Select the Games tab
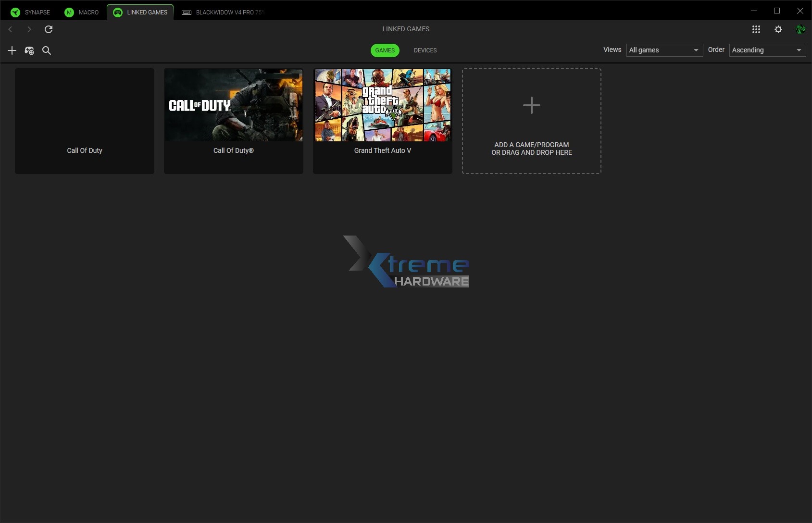The width and height of the screenshot is (812, 523). [385, 50]
